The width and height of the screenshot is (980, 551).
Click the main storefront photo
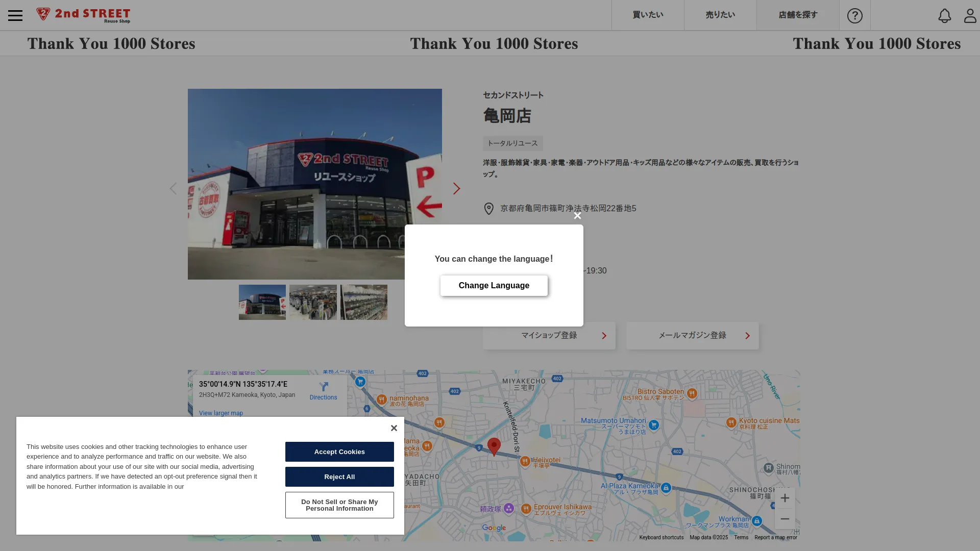coord(315,184)
